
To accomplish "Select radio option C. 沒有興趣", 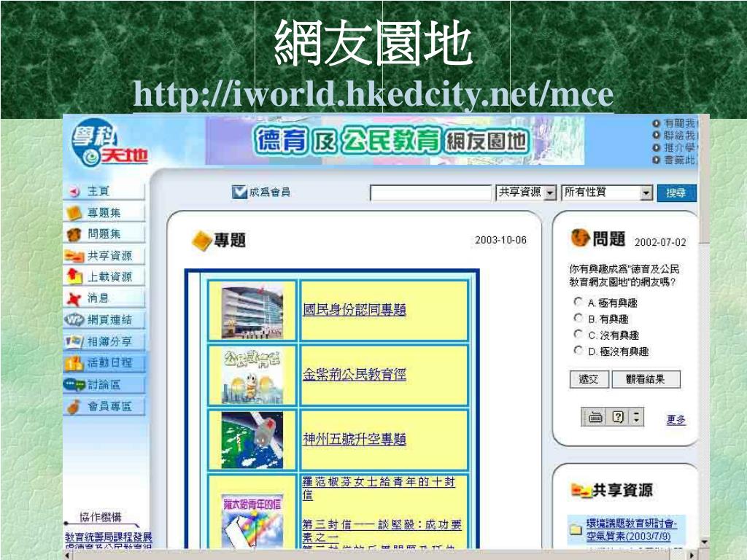I will pos(578,334).
